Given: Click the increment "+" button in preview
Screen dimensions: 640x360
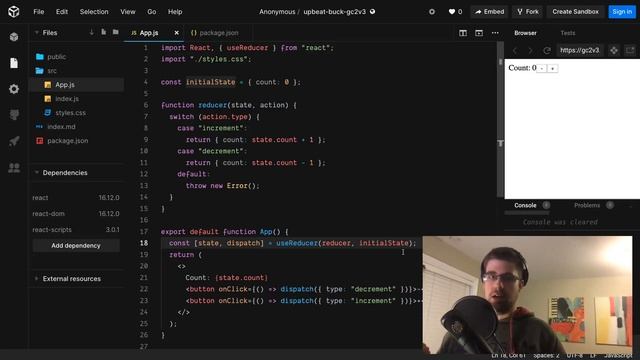Looking at the screenshot, I should pyautogui.click(x=553, y=69).
